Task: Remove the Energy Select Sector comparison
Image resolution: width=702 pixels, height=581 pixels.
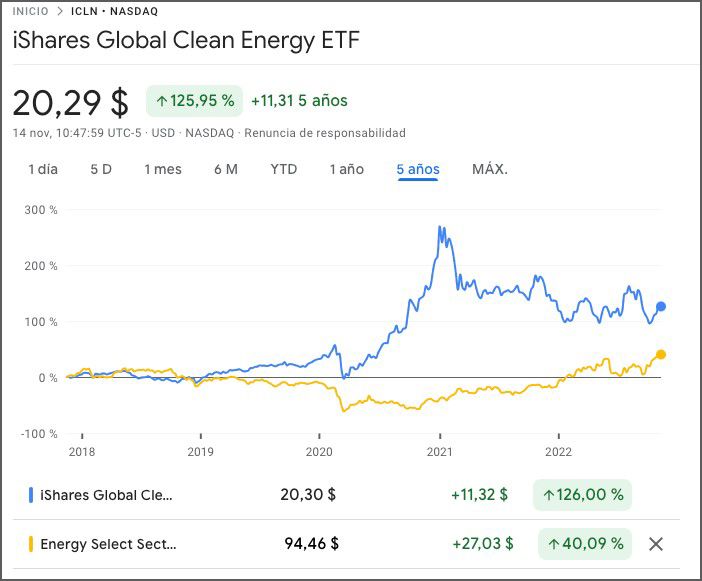Action: point(656,544)
